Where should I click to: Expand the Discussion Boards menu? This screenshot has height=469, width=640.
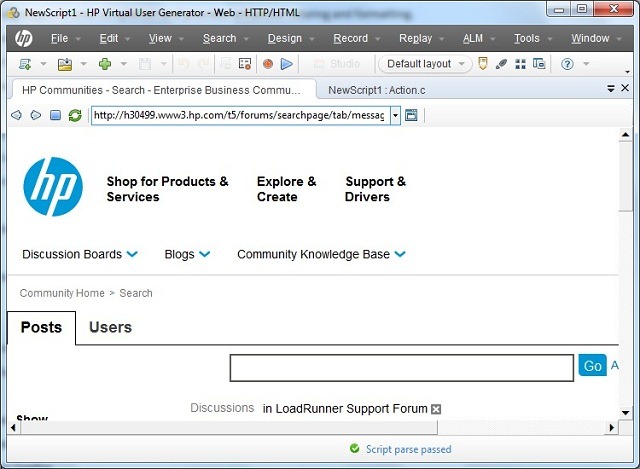[x=80, y=254]
